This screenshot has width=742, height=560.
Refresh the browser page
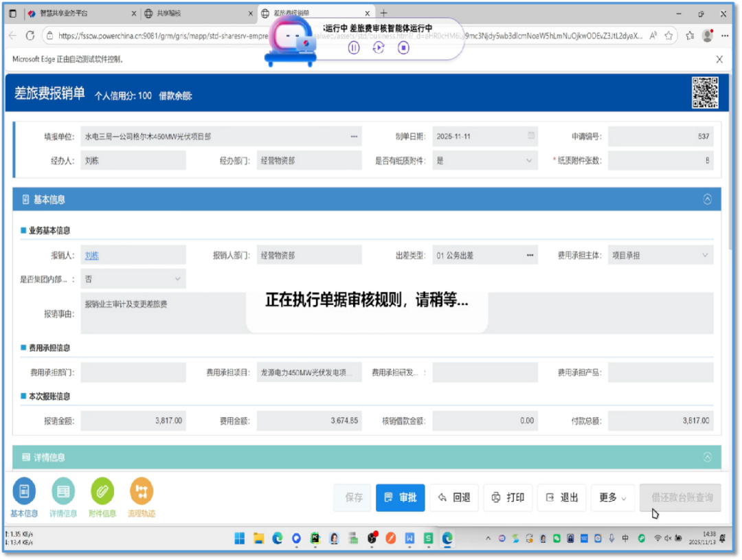point(30,36)
